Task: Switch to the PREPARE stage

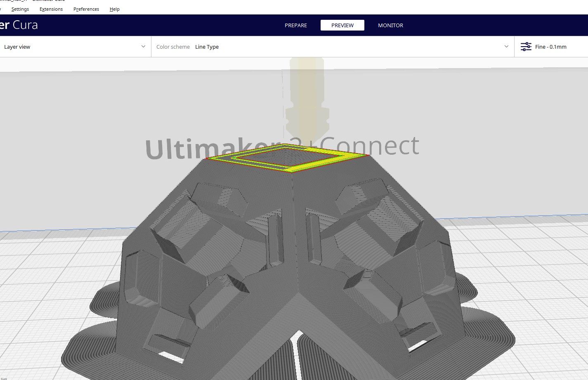Action: (296, 25)
